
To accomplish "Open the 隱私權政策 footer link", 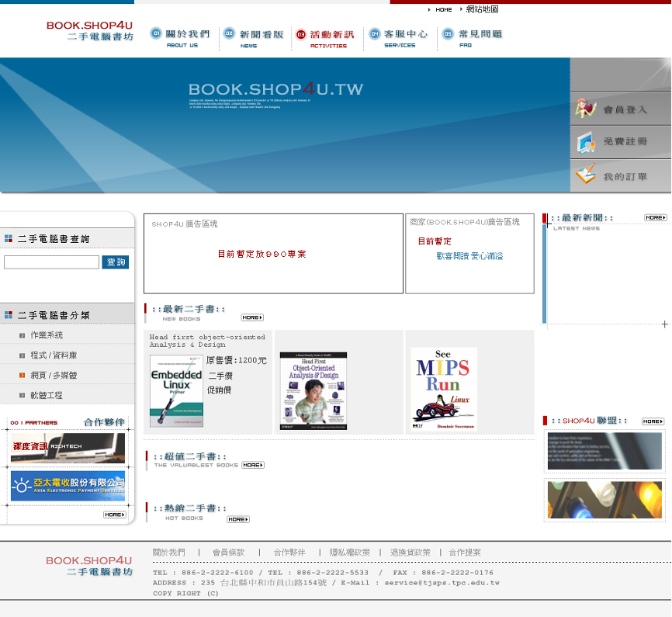I will point(349,553).
